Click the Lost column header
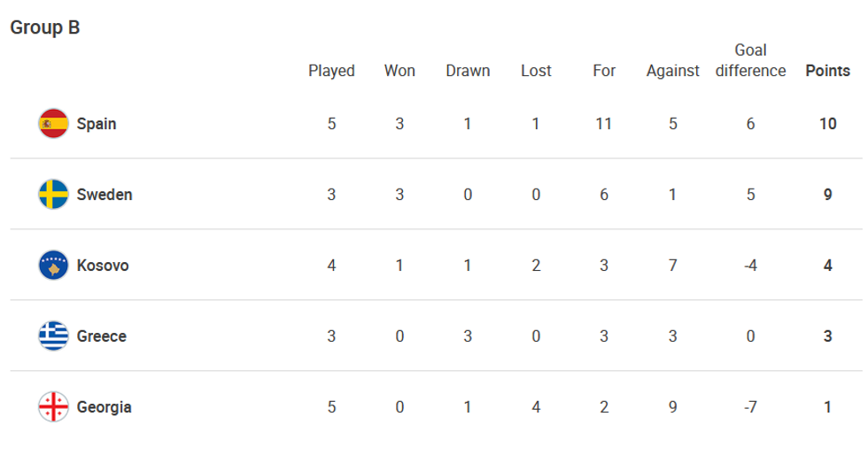 click(x=536, y=71)
